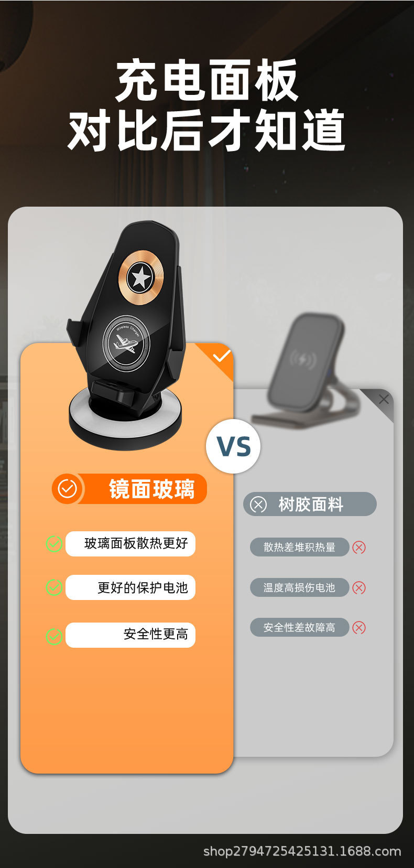The width and height of the screenshot is (414, 868).
Task: Select the gray 树胶面料 label
Action: point(310,505)
